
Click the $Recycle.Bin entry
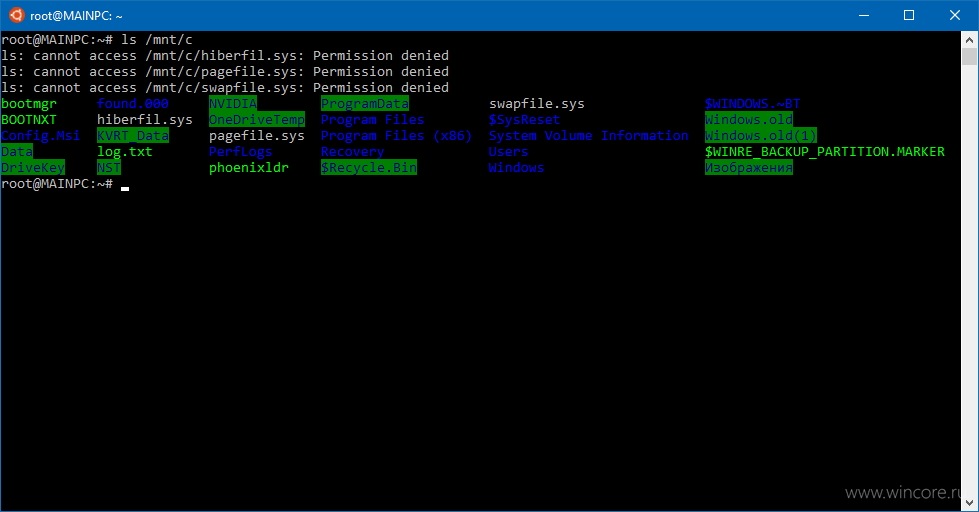pos(368,167)
